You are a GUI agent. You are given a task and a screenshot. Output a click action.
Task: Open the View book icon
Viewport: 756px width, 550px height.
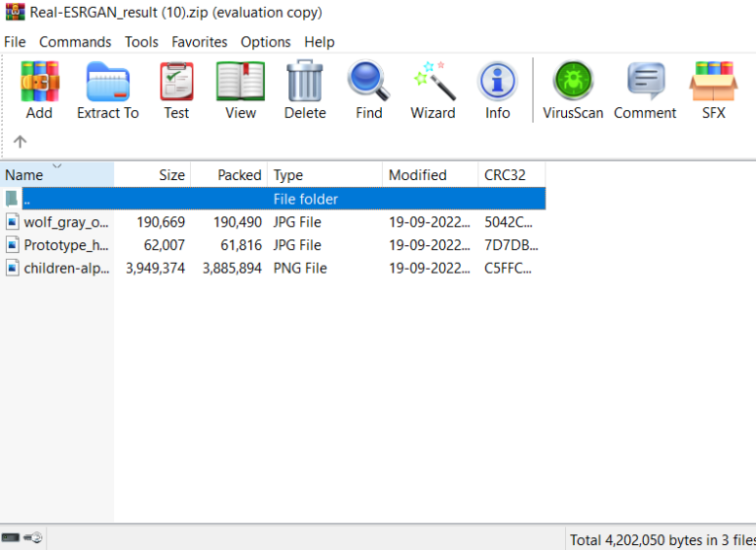pyautogui.click(x=240, y=89)
